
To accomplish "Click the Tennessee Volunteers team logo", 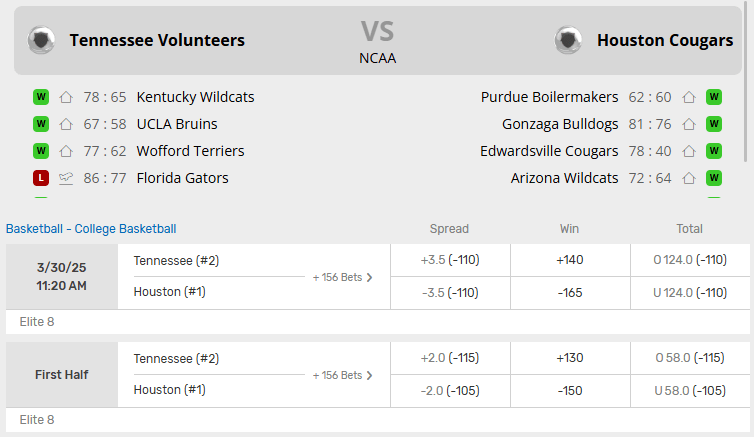I will click(41, 40).
